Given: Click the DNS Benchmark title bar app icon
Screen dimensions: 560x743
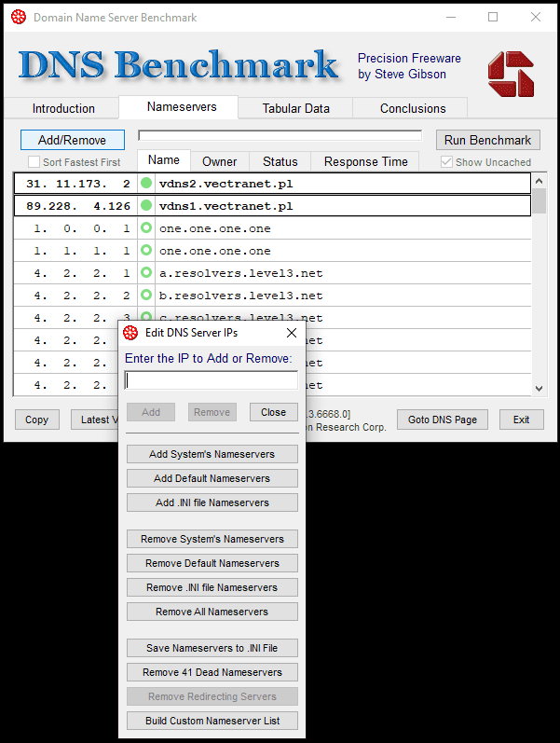Looking at the screenshot, I should point(19,17).
